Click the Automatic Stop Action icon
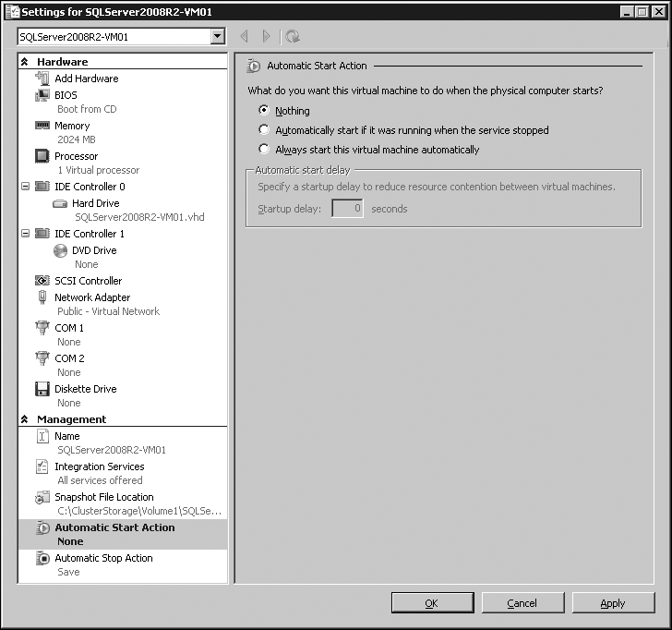 coord(42,558)
